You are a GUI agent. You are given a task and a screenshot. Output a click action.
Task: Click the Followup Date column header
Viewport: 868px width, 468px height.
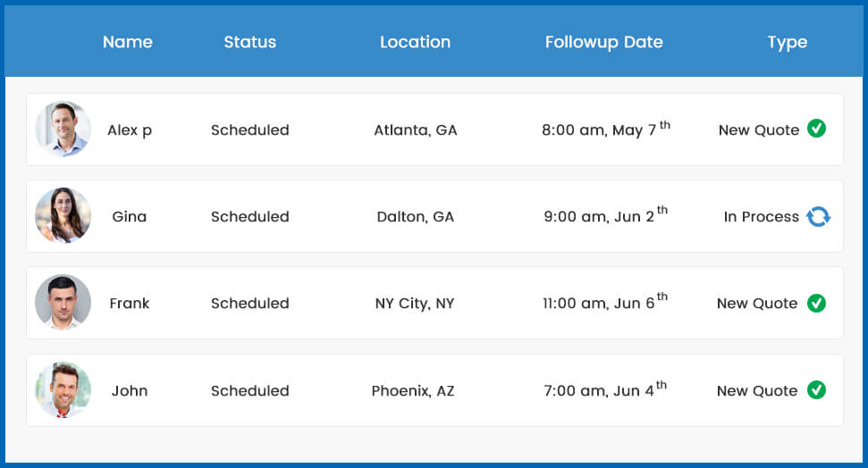[x=604, y=42]
